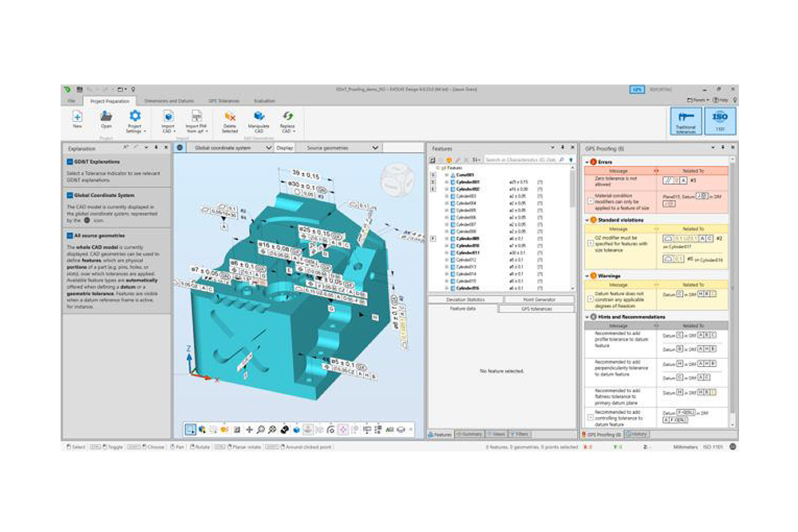Screen dimensions: 798x532
Task: Collapse the Errors section
Action: 587,162
